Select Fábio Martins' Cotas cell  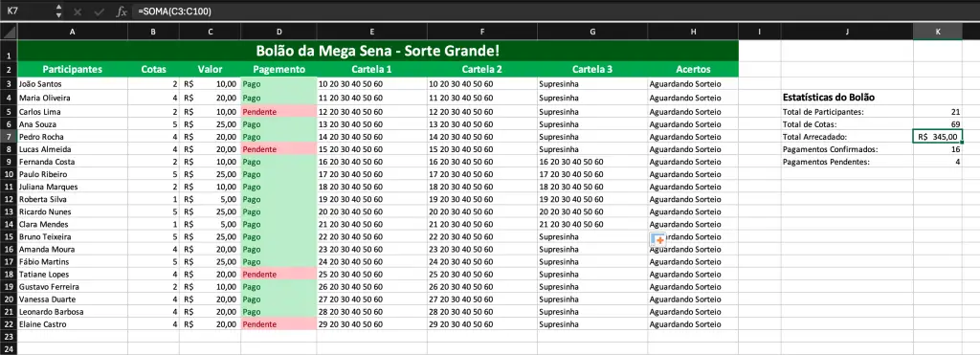coord(154,261)
